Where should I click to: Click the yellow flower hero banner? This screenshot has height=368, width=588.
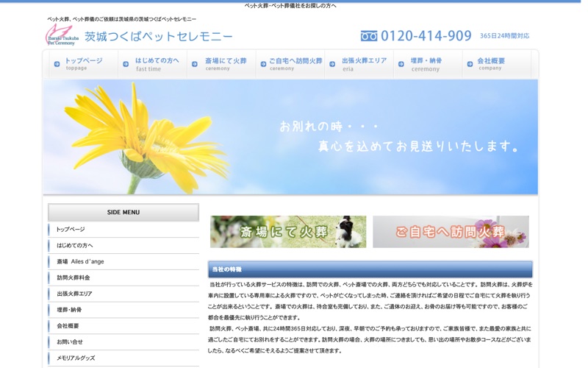pos(290,137)
